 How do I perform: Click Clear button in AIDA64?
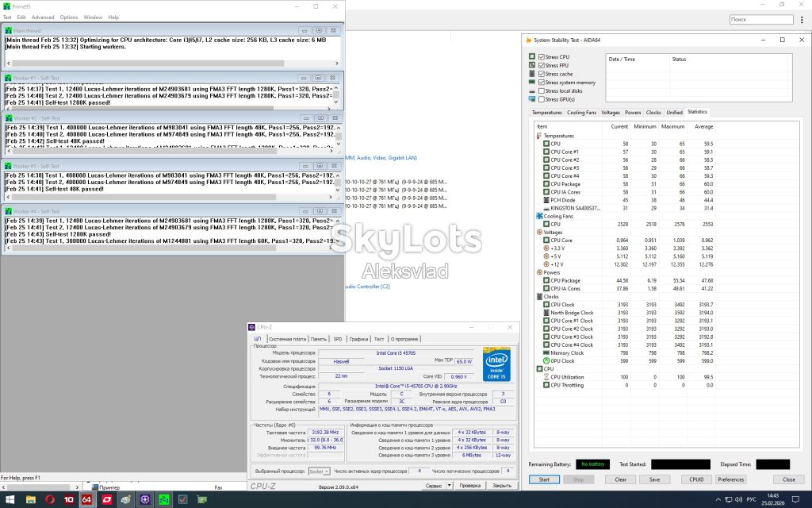tap(620, 479)
